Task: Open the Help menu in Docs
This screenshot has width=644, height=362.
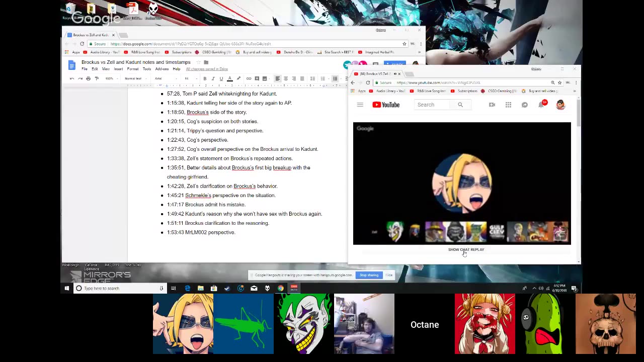Action: click(x=177, y=69)
